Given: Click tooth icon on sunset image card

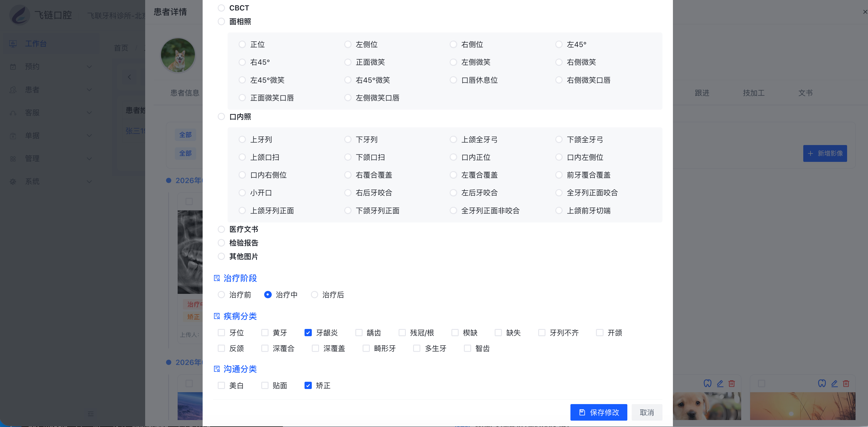Looking at the screenshot, I should (x=822, y=383).
